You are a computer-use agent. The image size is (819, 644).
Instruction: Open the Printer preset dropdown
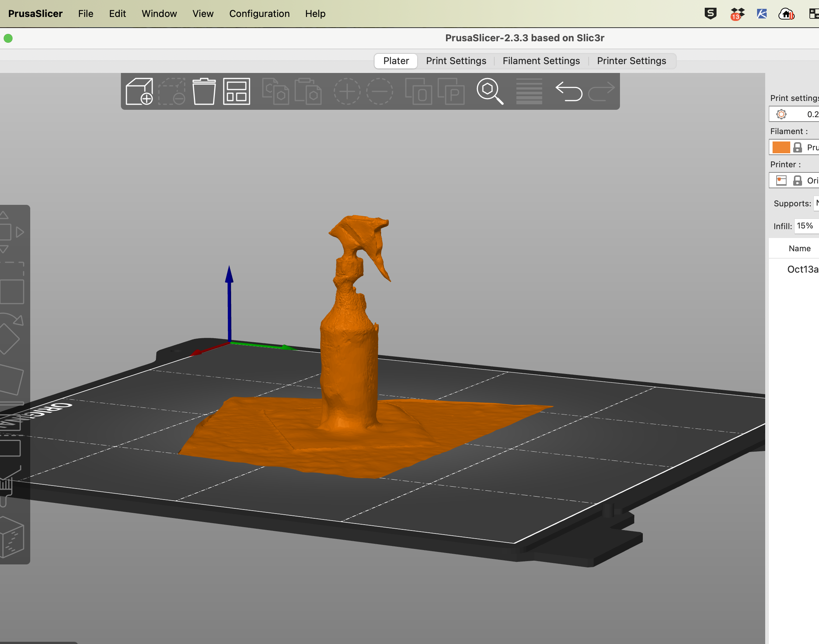(x=794, y=181)
